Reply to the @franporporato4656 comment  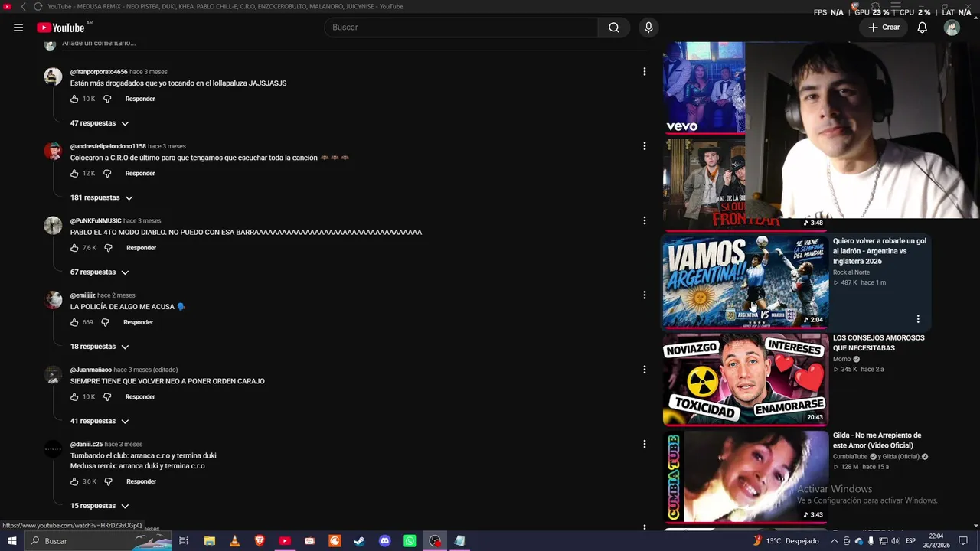tap(140, 99)
